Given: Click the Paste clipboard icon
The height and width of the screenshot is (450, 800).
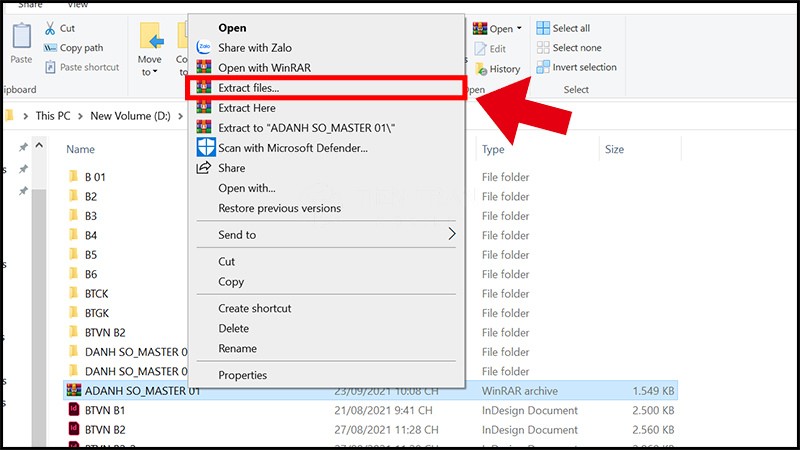Looking at the screenshot, I should coord(20,36).
